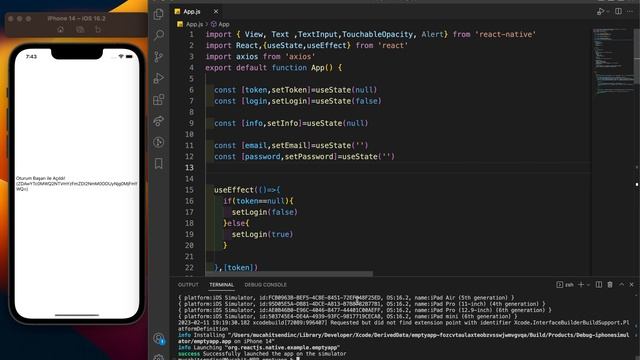Click setLogin on line 7
The width and height of the screenshot is (640, 360).
click(x=289, y=101)
